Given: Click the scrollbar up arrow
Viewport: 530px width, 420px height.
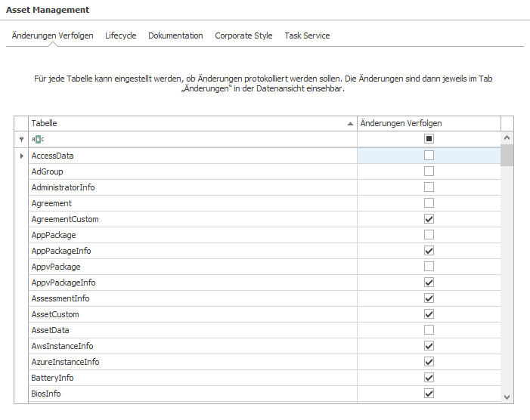Looking at the screenshot, I should pyautogui.click(x=507, y=137).
